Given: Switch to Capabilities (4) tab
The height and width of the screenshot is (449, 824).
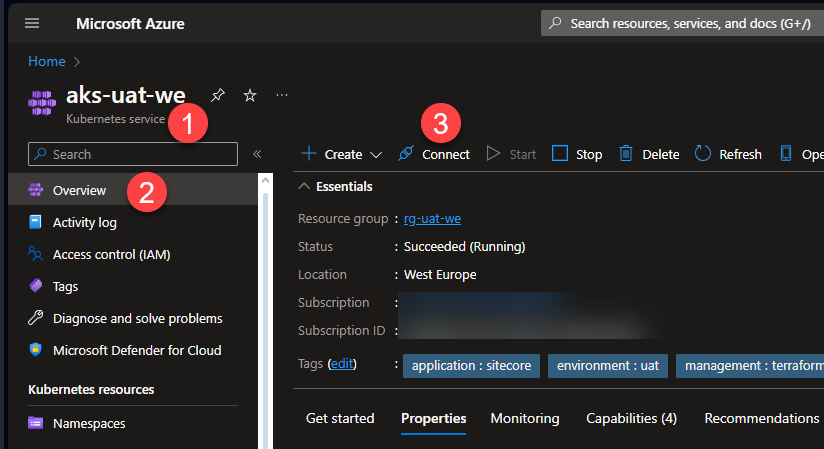Looking at the screenshot, I should click(631, 419).
